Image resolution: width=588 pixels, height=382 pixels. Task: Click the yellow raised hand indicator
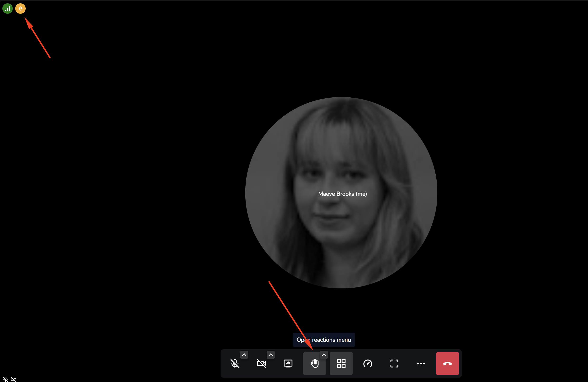[20, 9]
